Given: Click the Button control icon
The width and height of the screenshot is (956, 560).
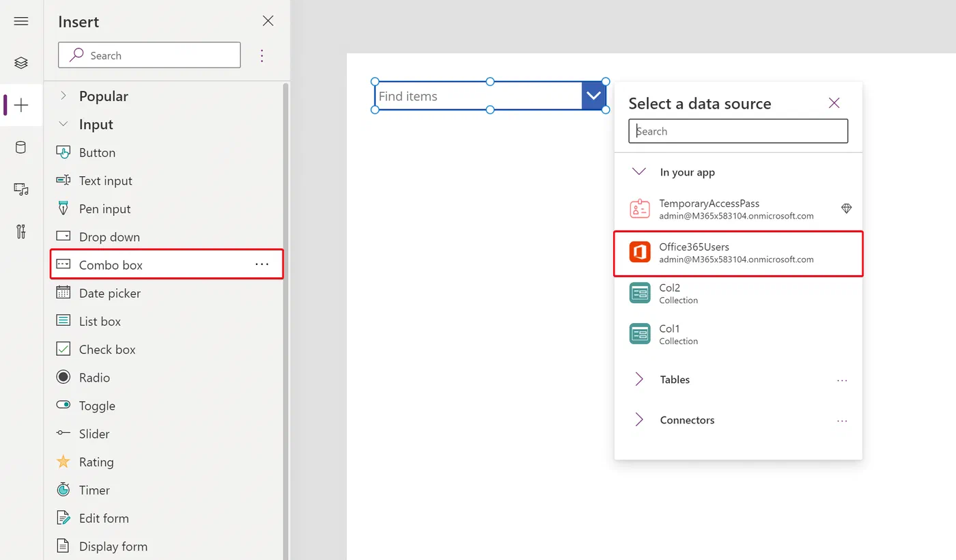Looking at the screenshot, I should 64,152.
